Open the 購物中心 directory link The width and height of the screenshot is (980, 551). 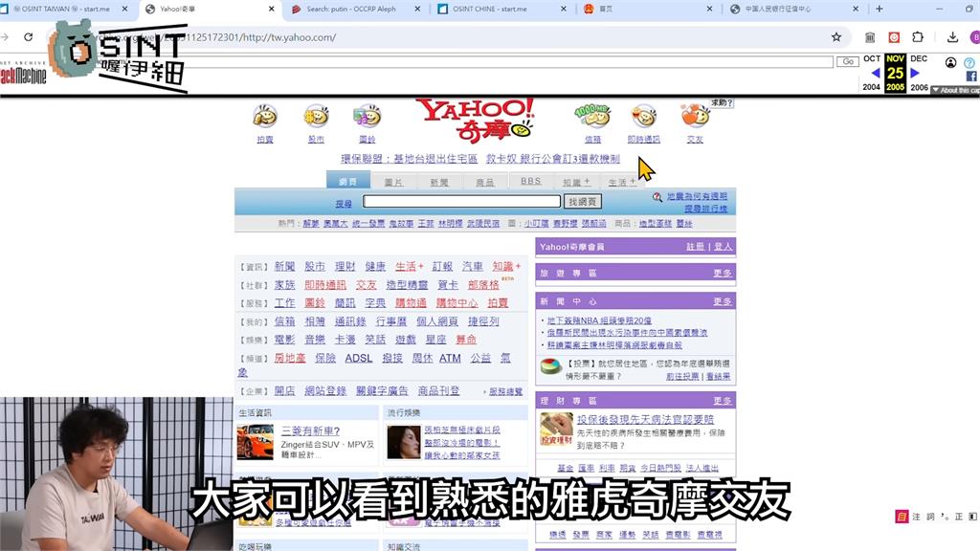tap(457, 303)
